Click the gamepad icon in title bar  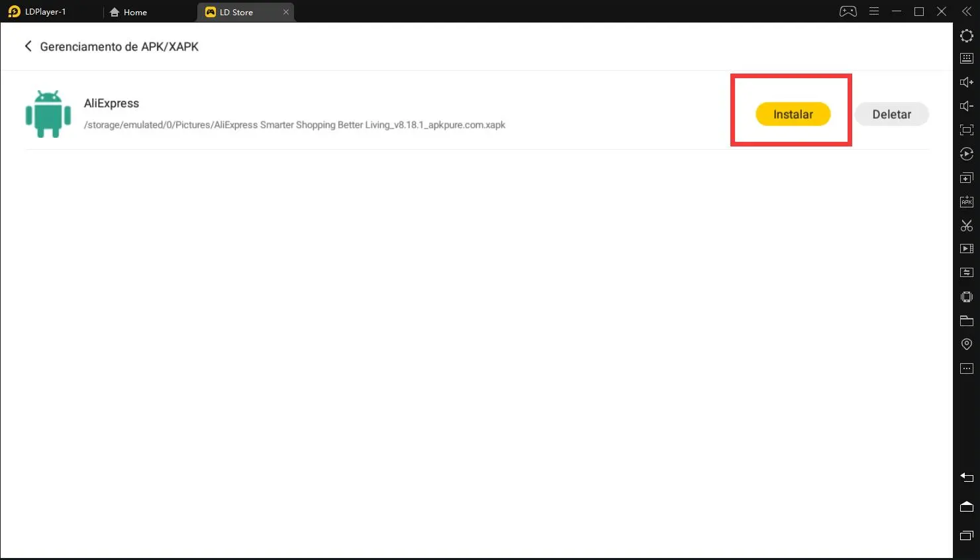(848, 11)
